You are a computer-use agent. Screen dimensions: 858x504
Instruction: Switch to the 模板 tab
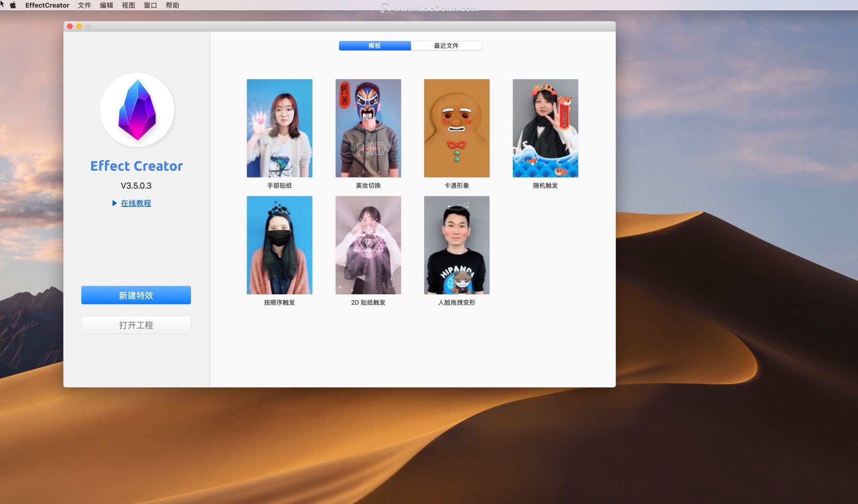[x=375, y=45]
